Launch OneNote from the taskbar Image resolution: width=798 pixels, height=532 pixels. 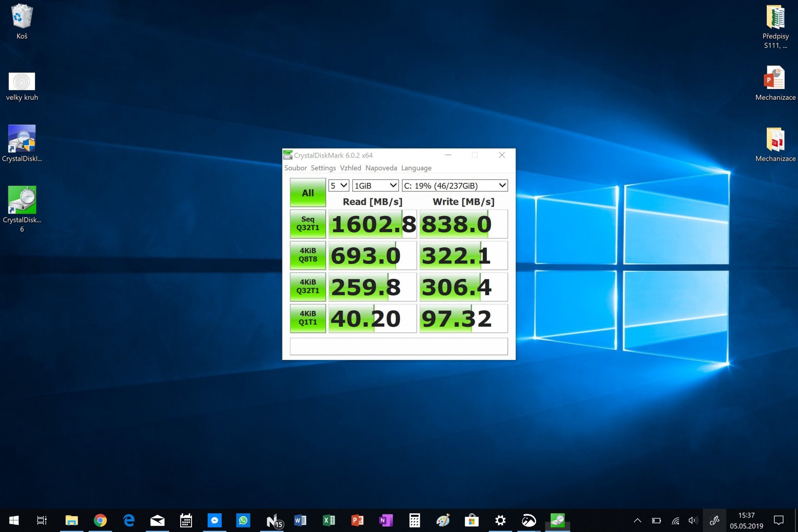(386, 520)
